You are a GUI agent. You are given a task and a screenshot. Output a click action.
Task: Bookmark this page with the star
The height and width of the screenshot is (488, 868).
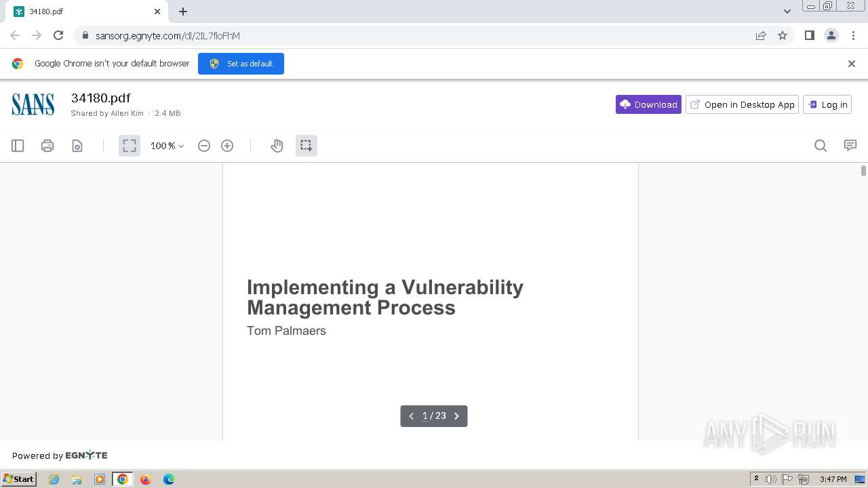point(783,35)
